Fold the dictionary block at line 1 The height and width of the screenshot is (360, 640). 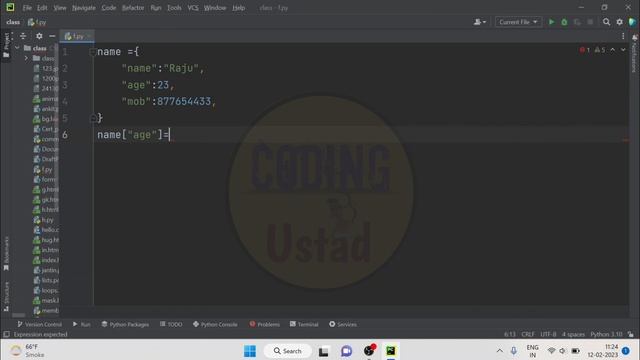coord(93,52)
